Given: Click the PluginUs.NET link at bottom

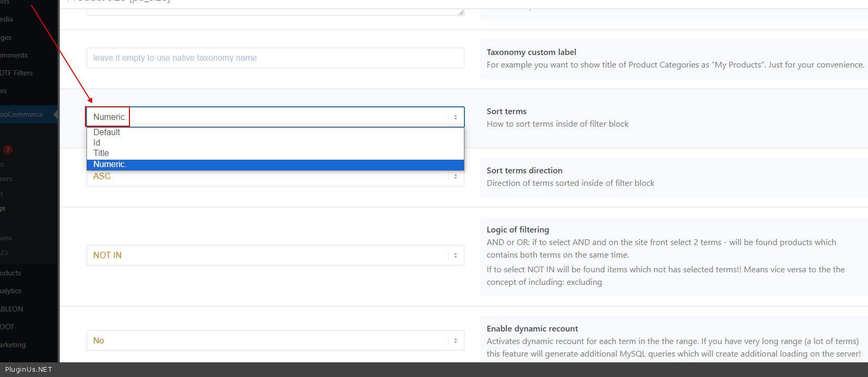Looking at the screenshot, I should [x=29, y=369].
